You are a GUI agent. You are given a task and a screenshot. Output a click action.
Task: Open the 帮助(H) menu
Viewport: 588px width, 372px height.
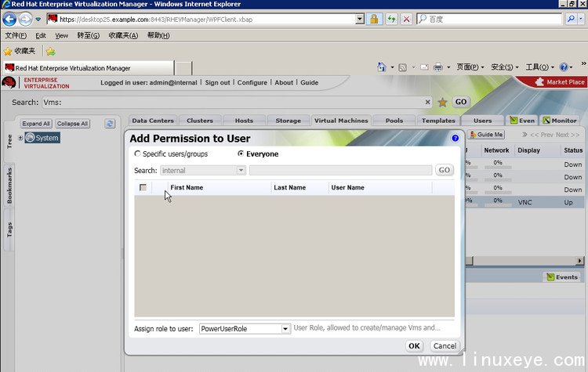pyautogui.click(x=158, y=35)
